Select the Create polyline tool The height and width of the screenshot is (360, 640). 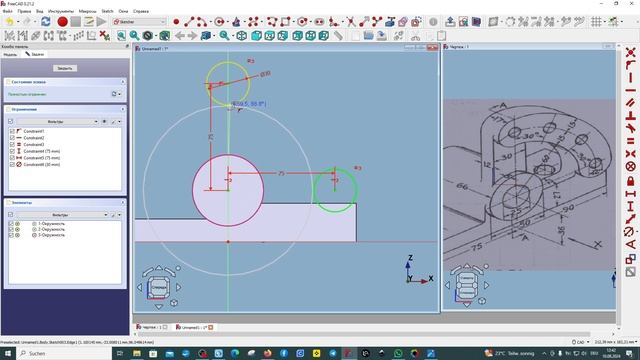272,22
